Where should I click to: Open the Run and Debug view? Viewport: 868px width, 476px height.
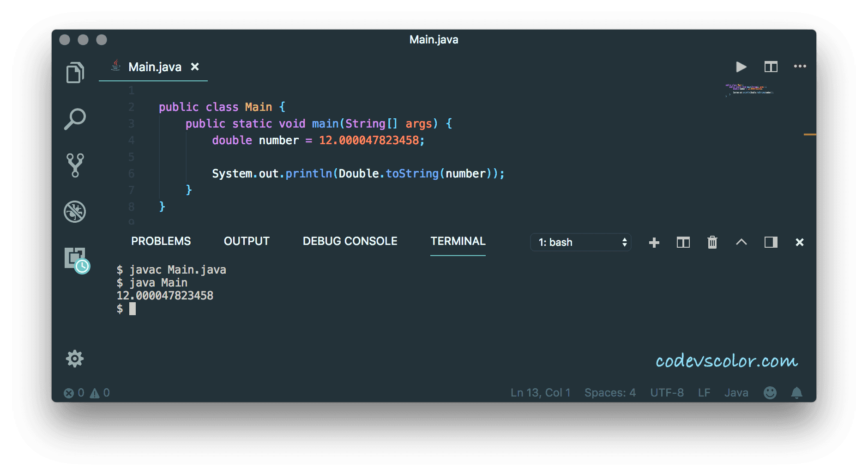point(75,212)
